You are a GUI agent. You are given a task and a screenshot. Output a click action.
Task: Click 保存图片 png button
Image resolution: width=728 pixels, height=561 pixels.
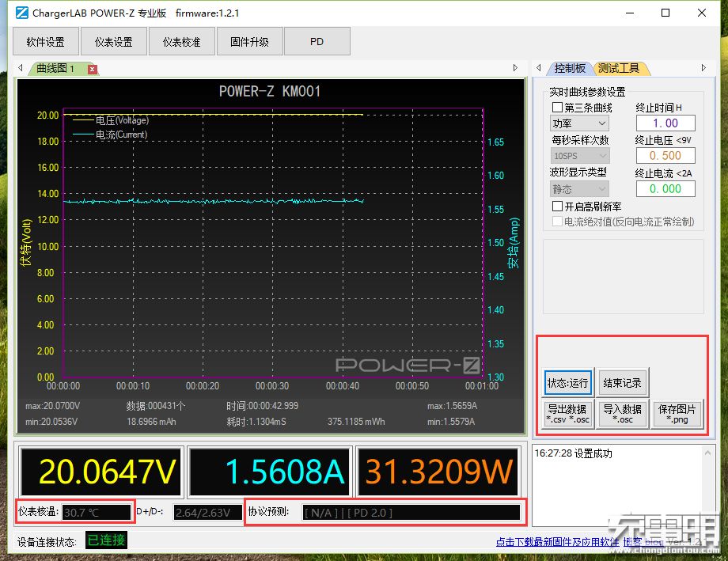677,413
